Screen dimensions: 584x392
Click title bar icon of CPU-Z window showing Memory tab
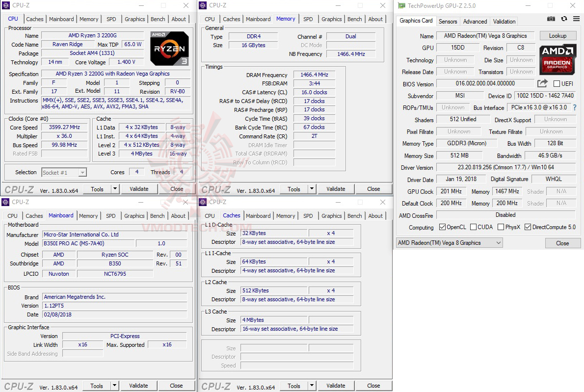[203, 5]
